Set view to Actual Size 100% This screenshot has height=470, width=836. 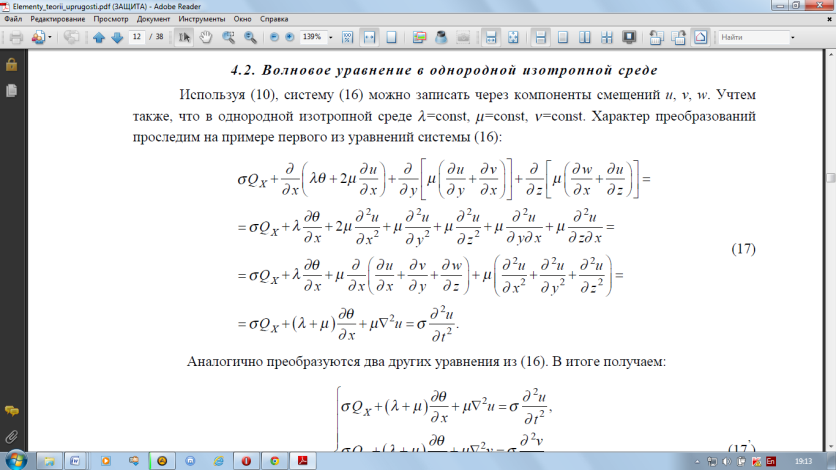[x=348, y=37]
